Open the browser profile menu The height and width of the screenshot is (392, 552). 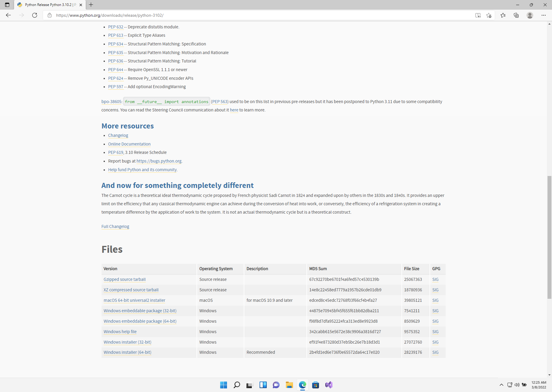pos(530,15)
